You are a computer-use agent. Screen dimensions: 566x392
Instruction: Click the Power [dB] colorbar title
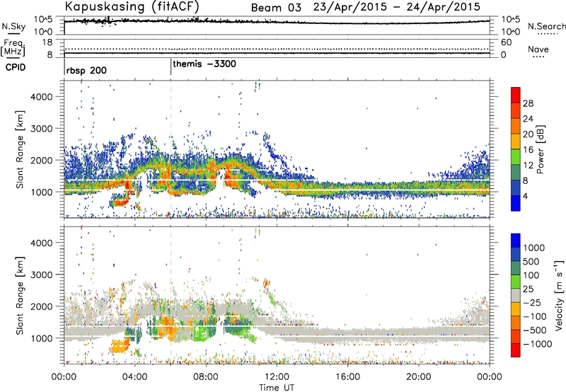tap(541, 149)
